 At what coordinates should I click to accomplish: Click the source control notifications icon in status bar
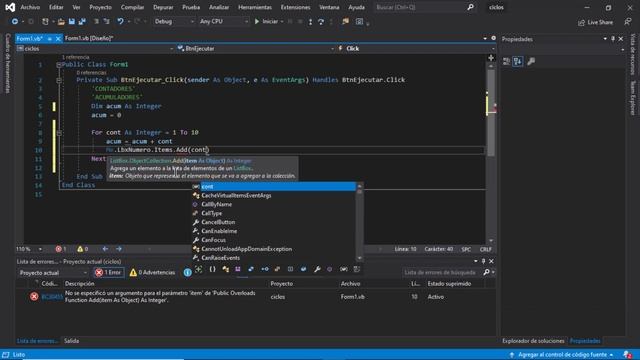point(627,354)
